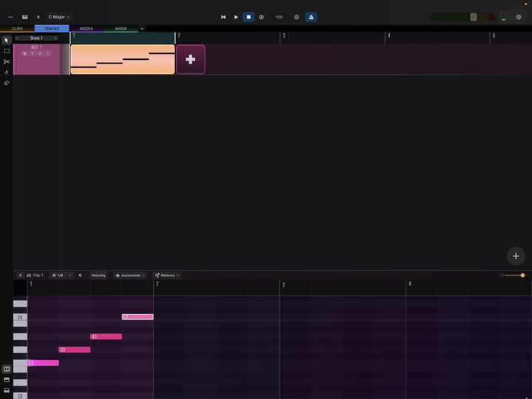Select the G3 note in piano roll
This screenshot has height=399, width=532.
click(x=75, y=349)
